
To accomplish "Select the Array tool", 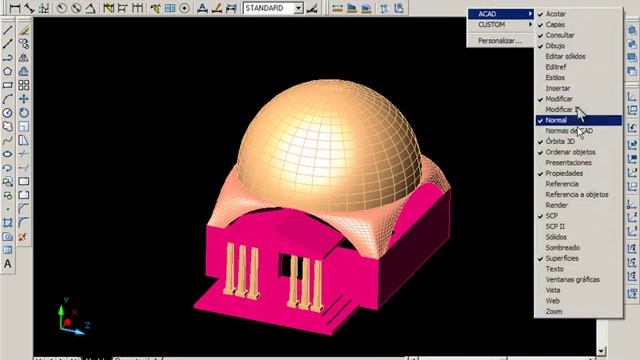I will (24, 85).
